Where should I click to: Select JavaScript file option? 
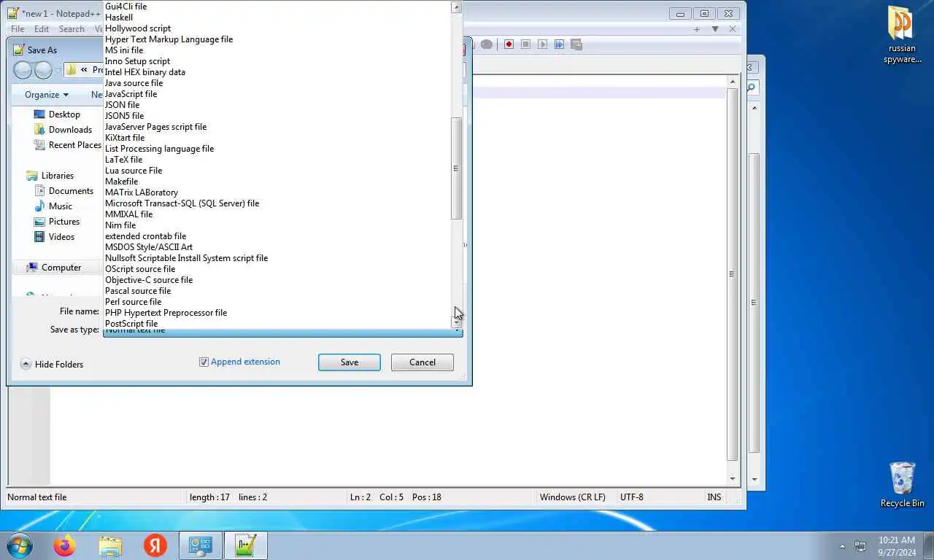coord(131,94)
